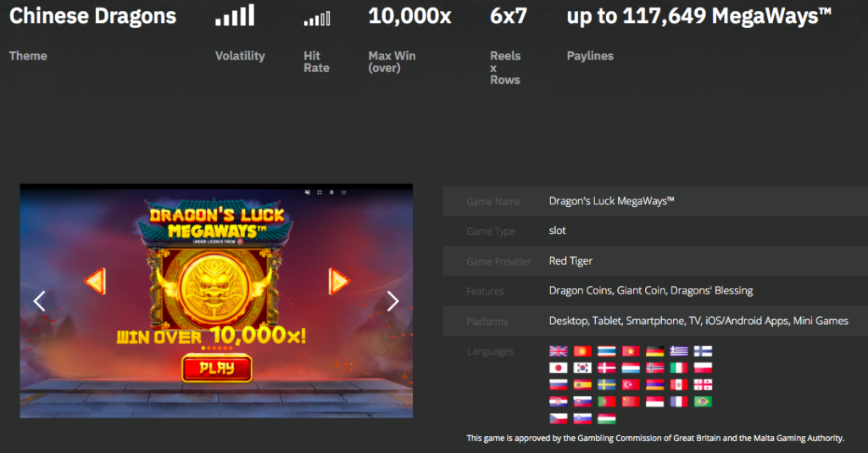Click the hit rate bars indicator

(317, 19)
